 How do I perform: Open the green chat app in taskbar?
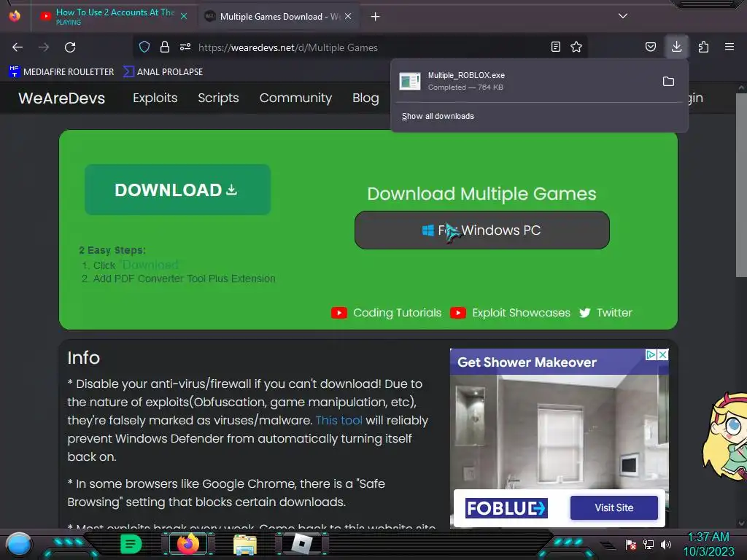point(131,544)
